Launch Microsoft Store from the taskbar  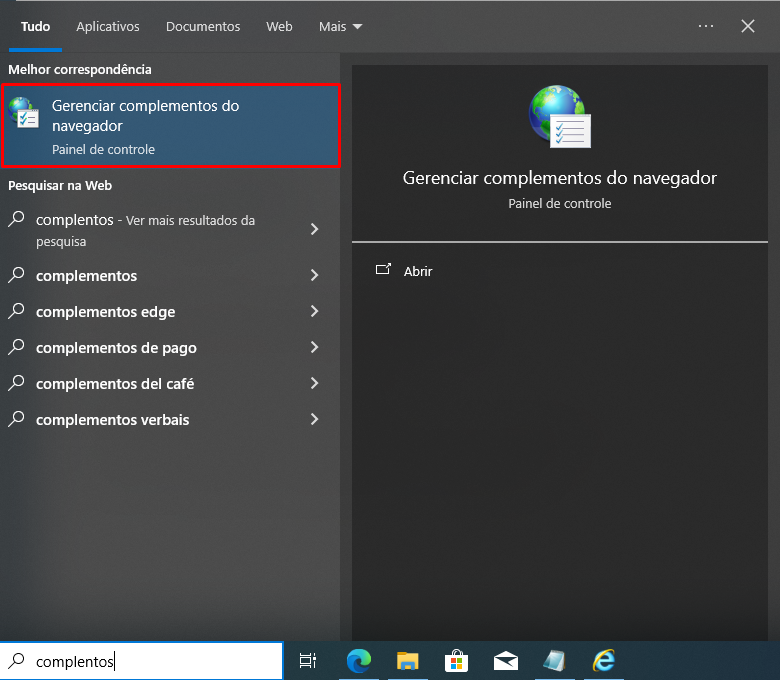(x=456, y=661)
